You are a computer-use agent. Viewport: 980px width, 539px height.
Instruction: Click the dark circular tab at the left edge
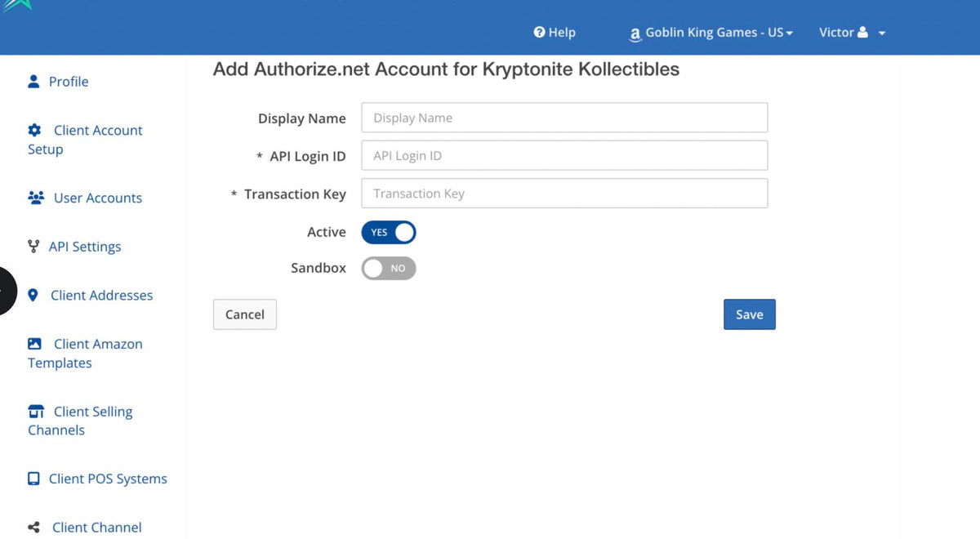[x=7, y=291]
